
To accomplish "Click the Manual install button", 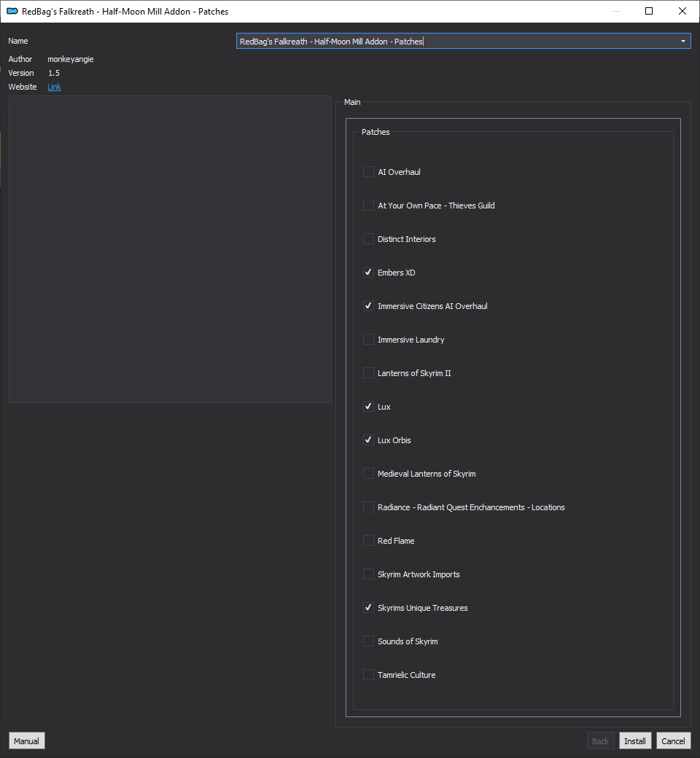I will click(x=26, y=741).
